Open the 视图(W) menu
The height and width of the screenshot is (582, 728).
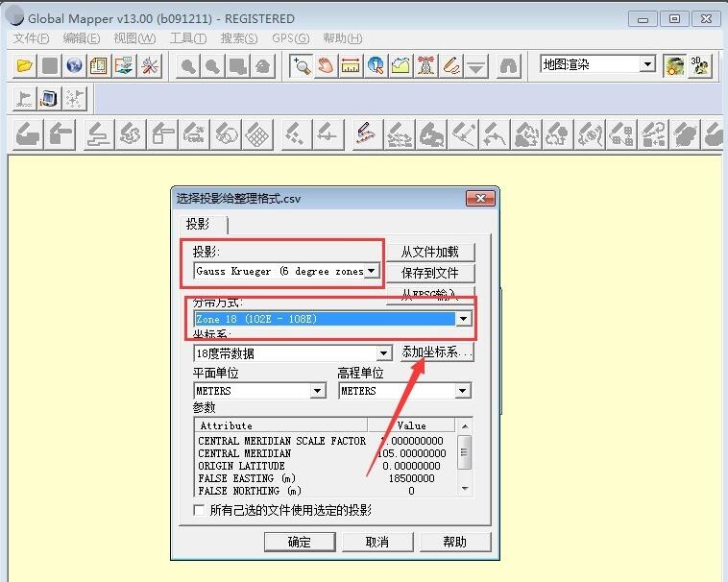(x=134, y=38)
